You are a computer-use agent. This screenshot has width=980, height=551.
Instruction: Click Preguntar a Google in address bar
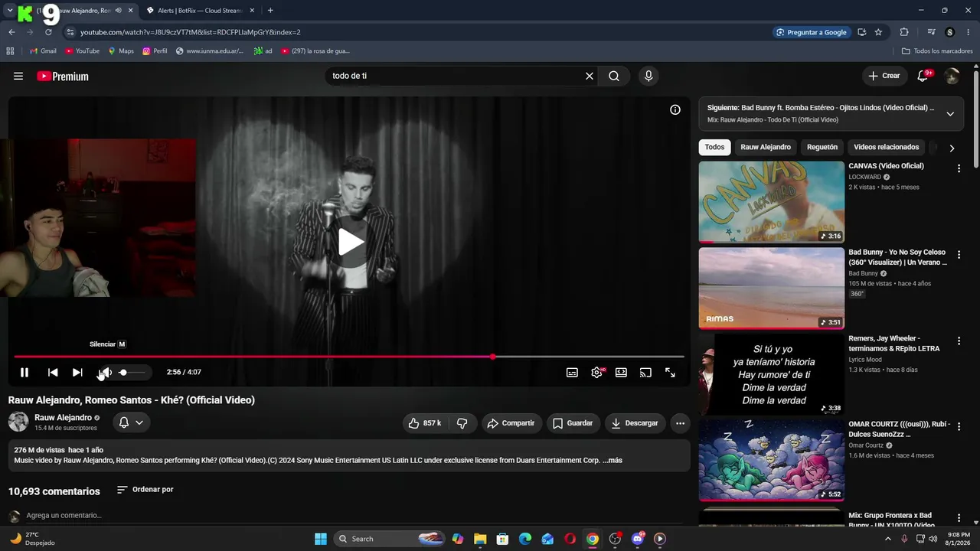coord(812,32)
